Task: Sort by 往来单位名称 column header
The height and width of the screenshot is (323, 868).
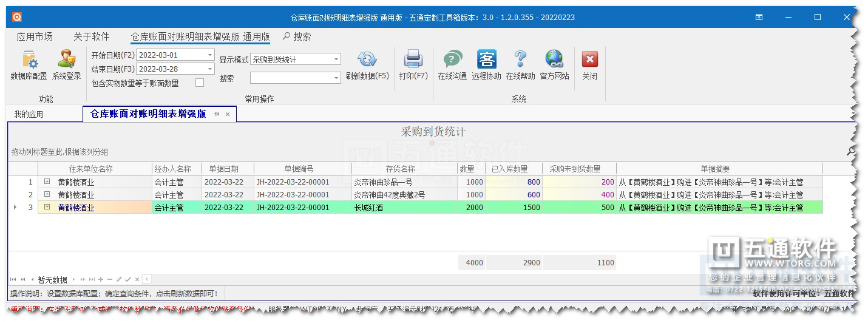Action: point(95,169)
